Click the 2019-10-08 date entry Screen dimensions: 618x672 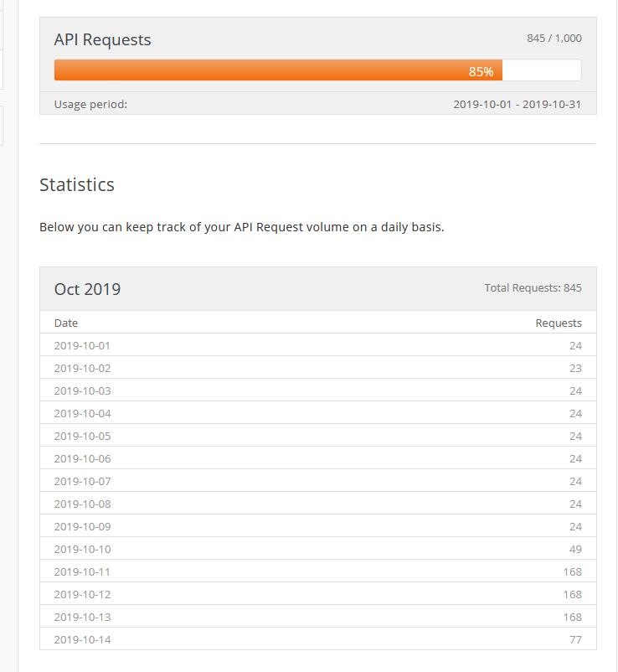click(x=83, y=504)
